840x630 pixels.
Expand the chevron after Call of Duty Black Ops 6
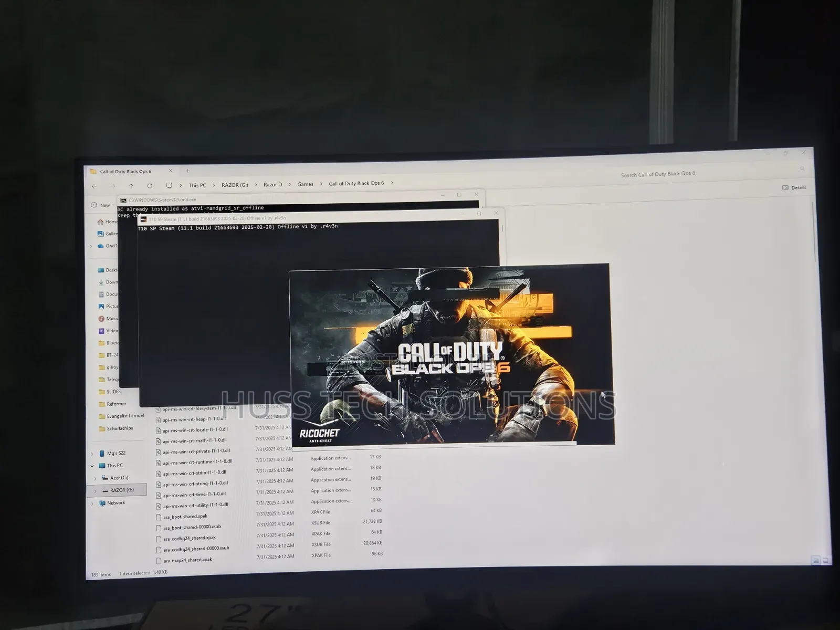click(x=392, y=183)
